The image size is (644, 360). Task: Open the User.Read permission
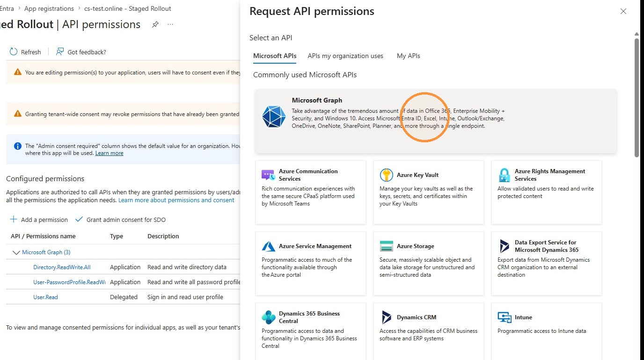coord(45,297)
